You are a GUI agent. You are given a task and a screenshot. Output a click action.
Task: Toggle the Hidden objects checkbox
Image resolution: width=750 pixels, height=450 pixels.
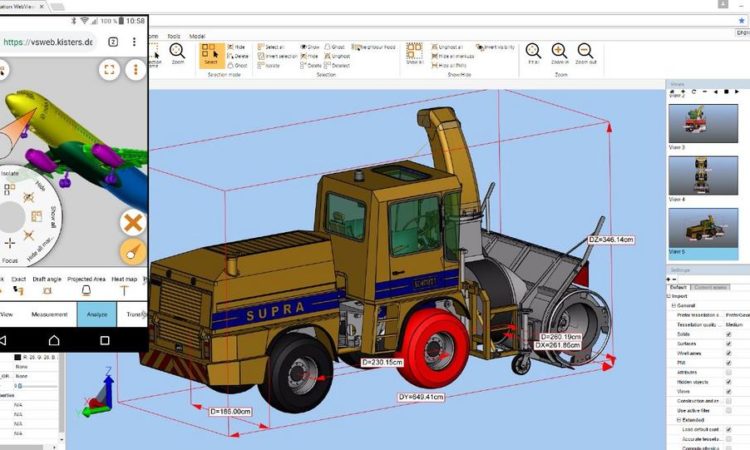pyautogui.click(x=728, y=382)
